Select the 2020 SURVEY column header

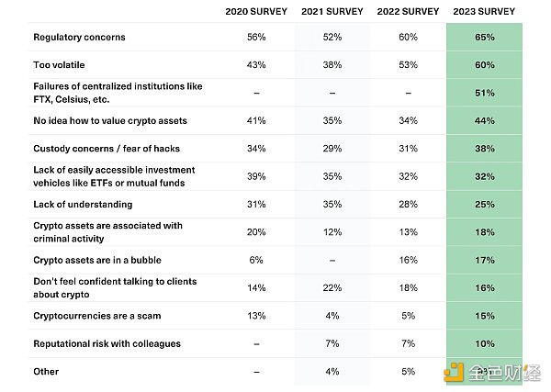256,12
